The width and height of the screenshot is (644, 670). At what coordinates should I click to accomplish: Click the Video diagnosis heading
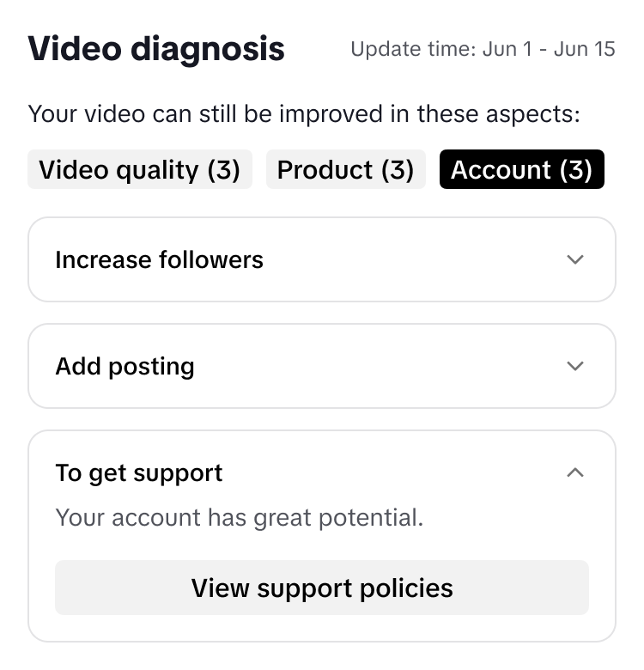tap(156, 49)
